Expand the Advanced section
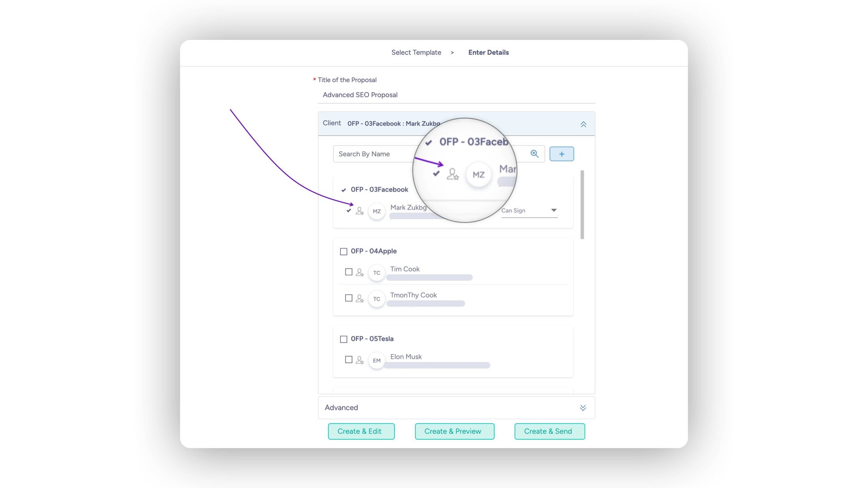This screenshot has height=488, width=868. point(583,408)
